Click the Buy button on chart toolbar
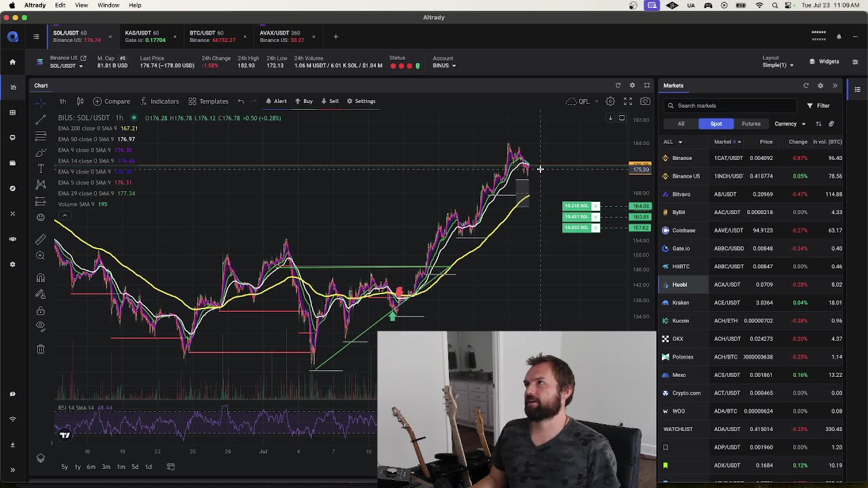868x488 pixels. pyautogui.click(x=304, y=101)
